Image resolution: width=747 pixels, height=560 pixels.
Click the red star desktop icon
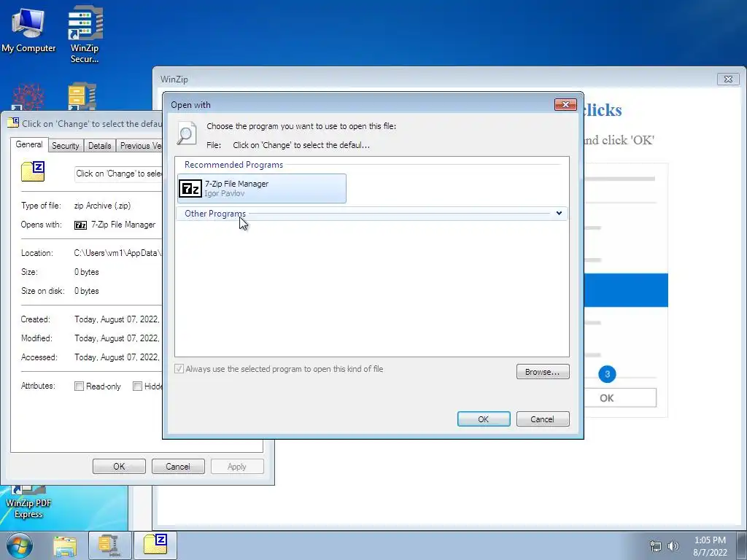tap(28, 97)
